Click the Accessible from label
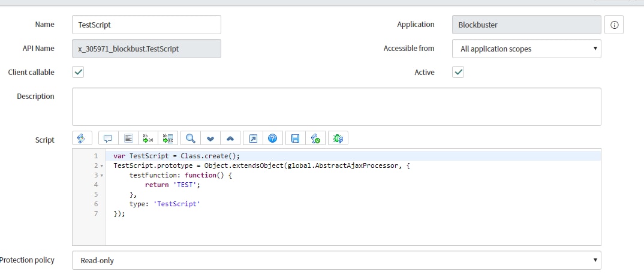This screenshot has height=277, width=644. point(409,49)
